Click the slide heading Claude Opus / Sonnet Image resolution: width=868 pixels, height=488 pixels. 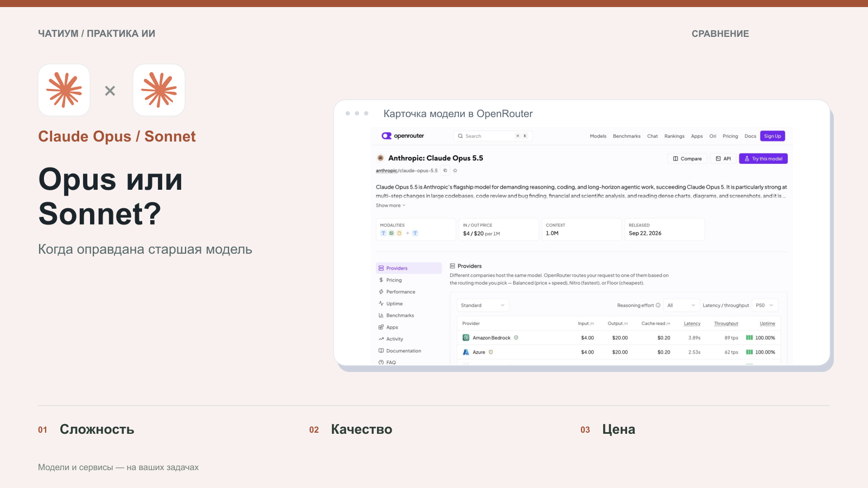tap(117, 137)
